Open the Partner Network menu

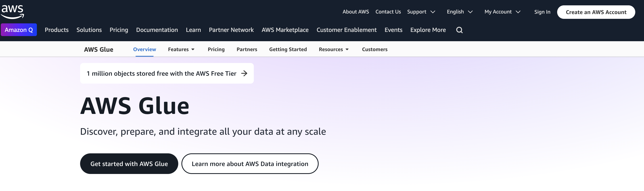(231, 30)
